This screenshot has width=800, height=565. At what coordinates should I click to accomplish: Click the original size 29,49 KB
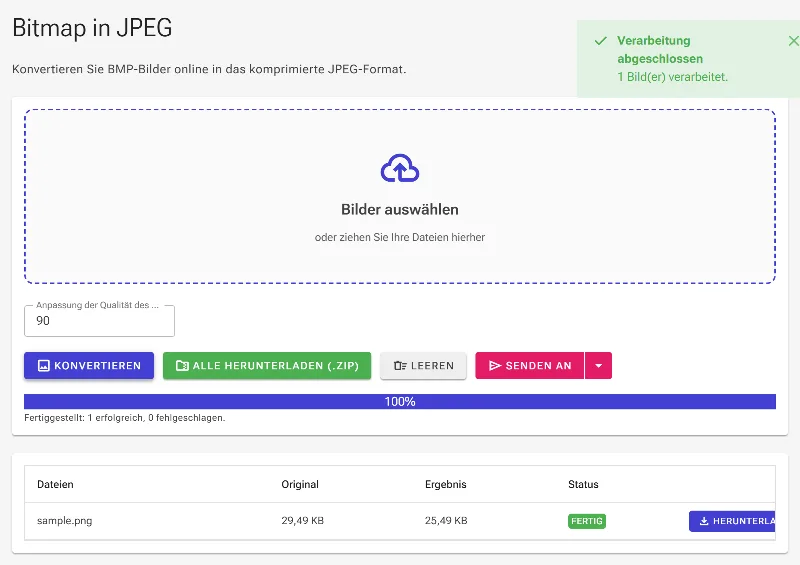point(303,521)
